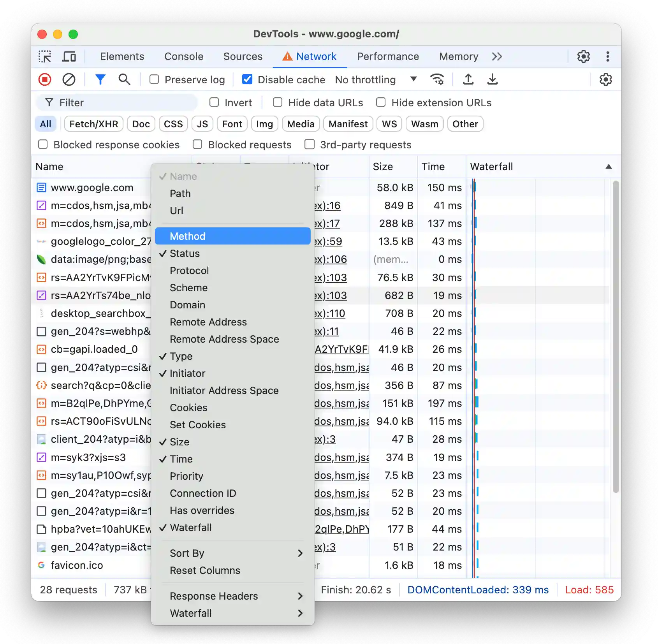Open the network request search

tap(124, 79)
